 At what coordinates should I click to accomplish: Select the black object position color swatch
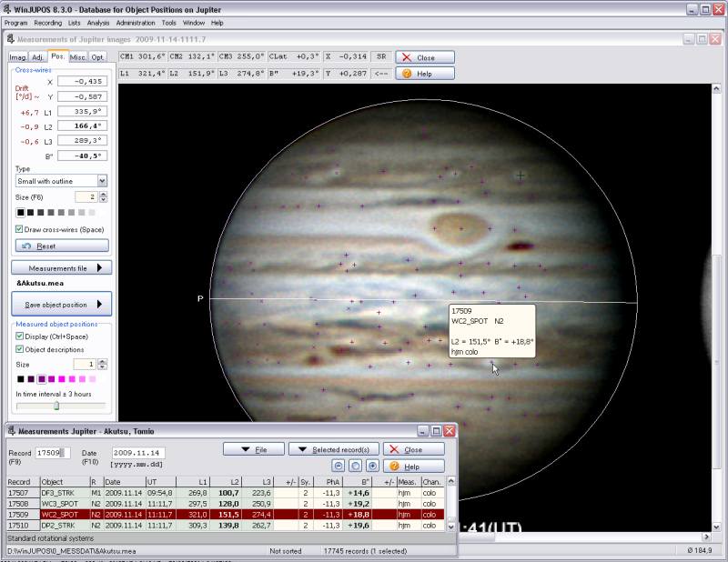(x=20, y=379)
